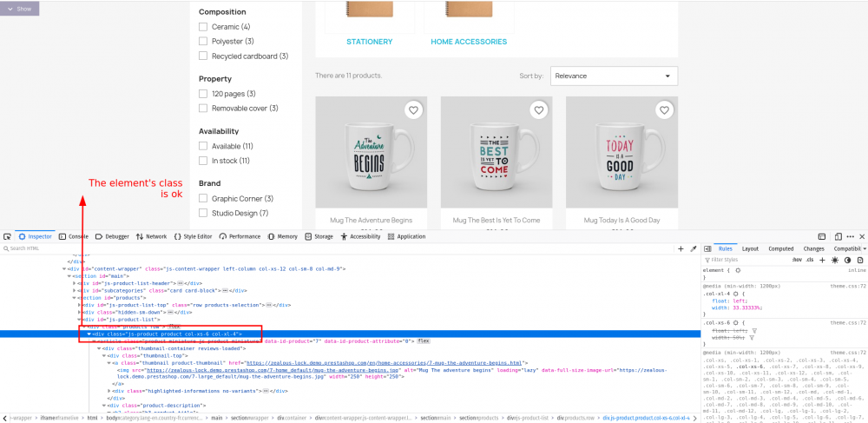This screenshot has width=868, height=423.
Task: Switch sidebar to the Layout tab
Action: point(750,249)
